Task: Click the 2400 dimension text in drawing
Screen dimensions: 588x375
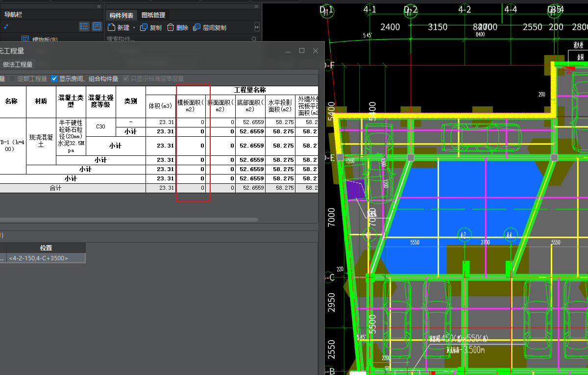Action: click(x=390, y=27)
